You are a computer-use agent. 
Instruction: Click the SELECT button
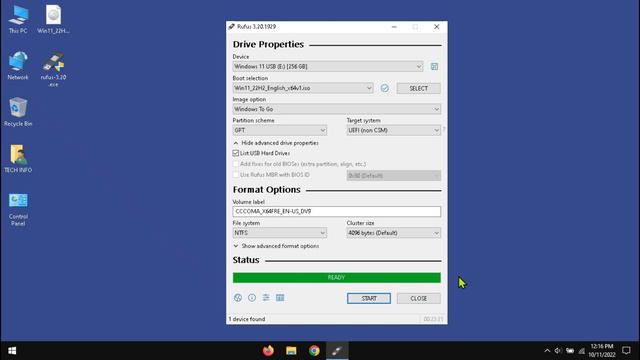click(418, 88)
